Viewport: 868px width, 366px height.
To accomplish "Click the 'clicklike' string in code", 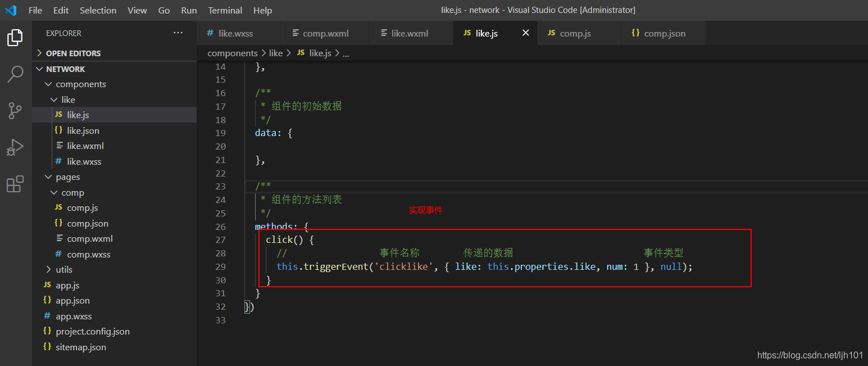I will [x=404, y=266].
